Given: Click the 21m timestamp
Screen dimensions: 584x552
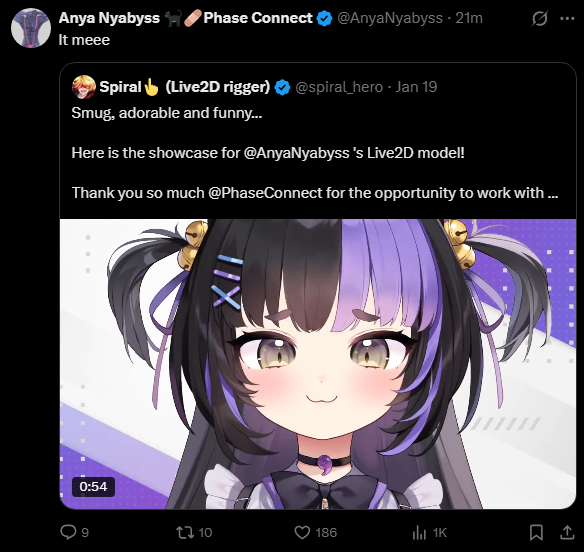Looking at the screenshot, I should coord(469,18).
